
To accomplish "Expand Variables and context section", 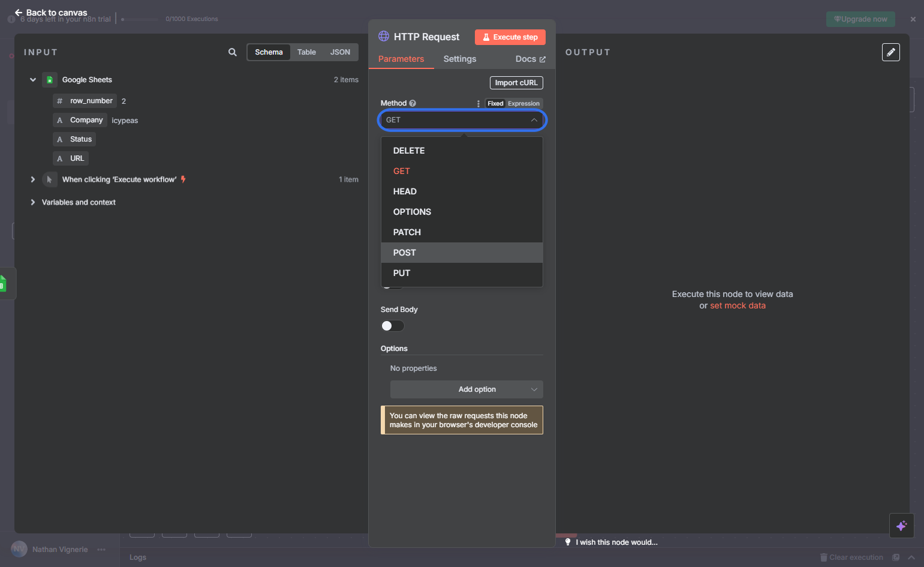I will 33,202.
